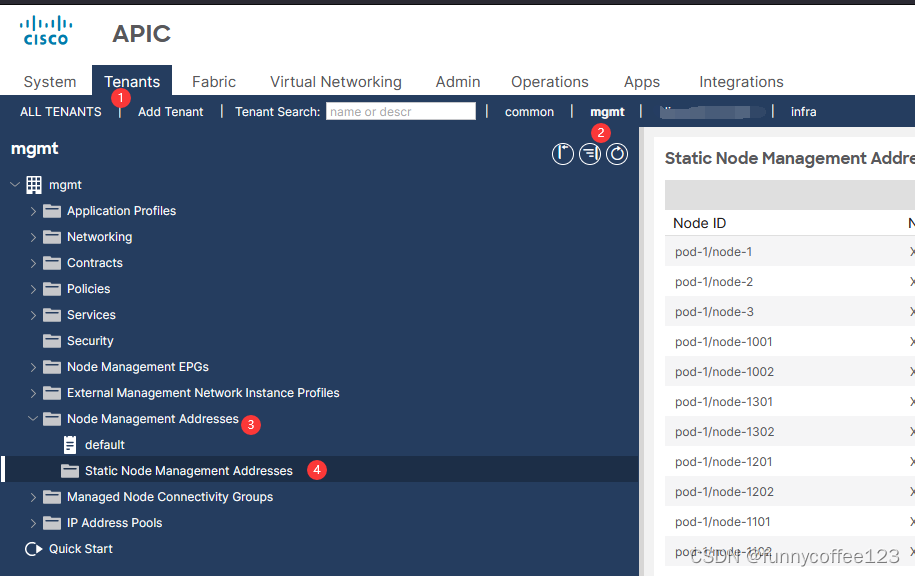Click the Cisco logo
The height and width of the screenshot is (576, 915).
[46, 31]
